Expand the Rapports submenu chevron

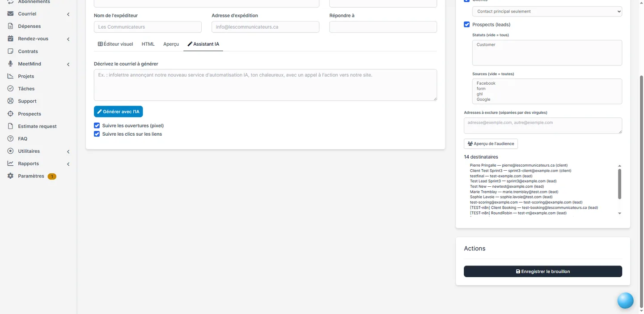(x=68, y=164)
